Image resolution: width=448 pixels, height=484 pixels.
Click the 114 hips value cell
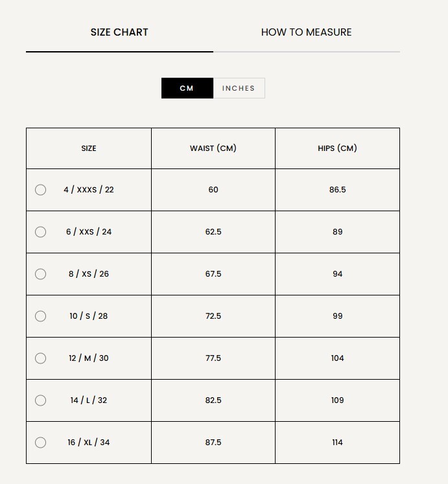(337, 443)
